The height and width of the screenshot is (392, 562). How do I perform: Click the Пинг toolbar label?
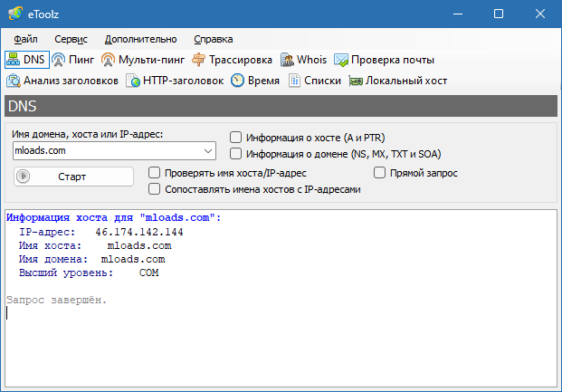pyautogui.click(x=81, y=60)
